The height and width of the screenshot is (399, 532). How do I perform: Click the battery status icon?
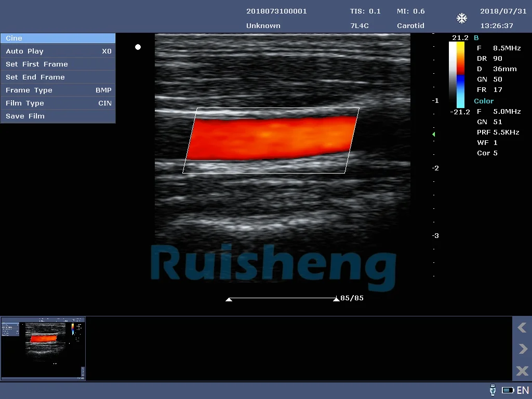tap(508, 390)
